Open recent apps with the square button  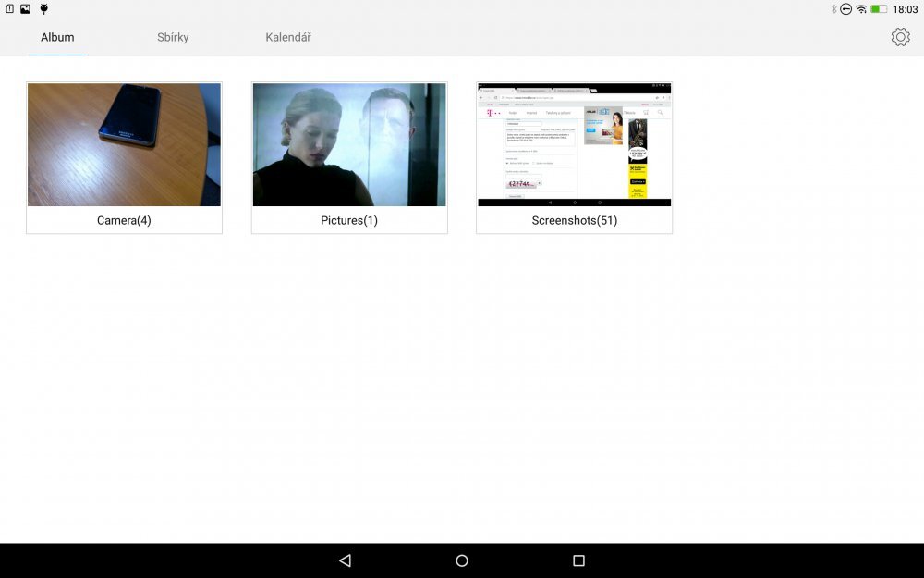(578, 560)
